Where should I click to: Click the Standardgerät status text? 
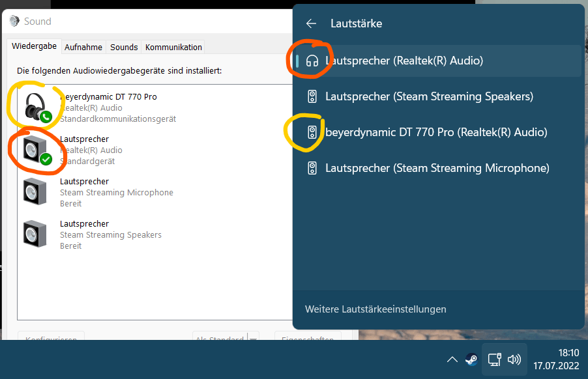87,161
